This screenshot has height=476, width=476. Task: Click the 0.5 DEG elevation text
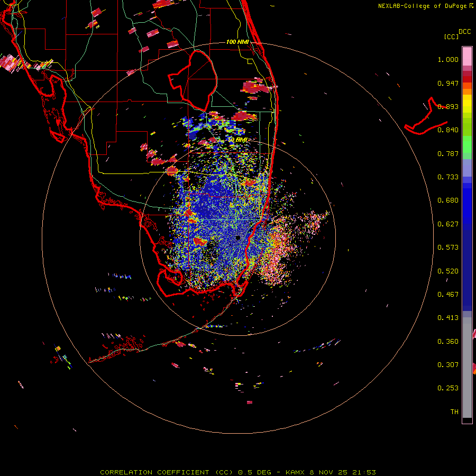254,472
